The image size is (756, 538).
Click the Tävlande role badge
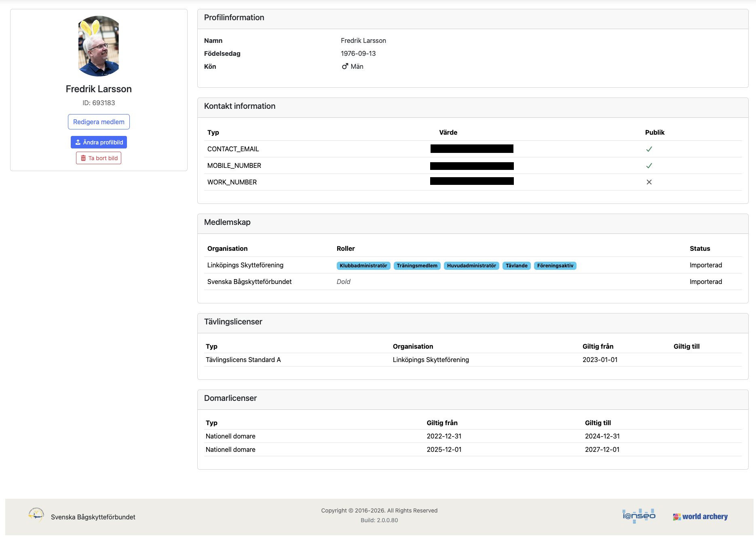coord(516,266)
